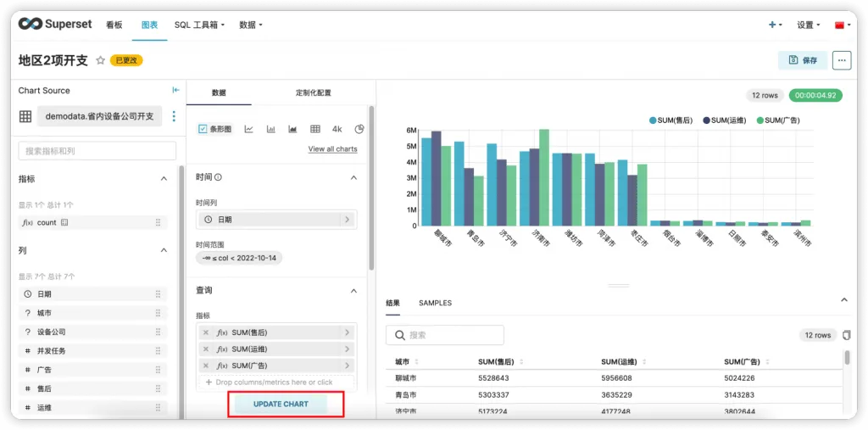Collapse the Chart Source panel with arrow icon
Screen dimensions: 868x430
176,90
